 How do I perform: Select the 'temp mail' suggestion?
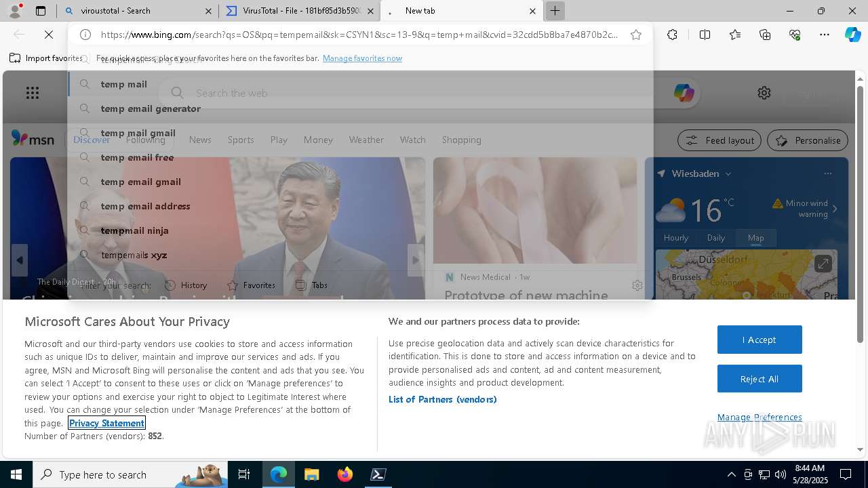click(361, 84)
